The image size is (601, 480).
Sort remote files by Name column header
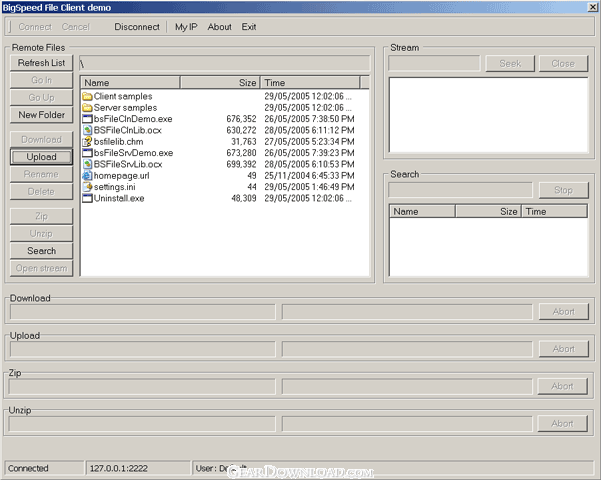[130, 83]
